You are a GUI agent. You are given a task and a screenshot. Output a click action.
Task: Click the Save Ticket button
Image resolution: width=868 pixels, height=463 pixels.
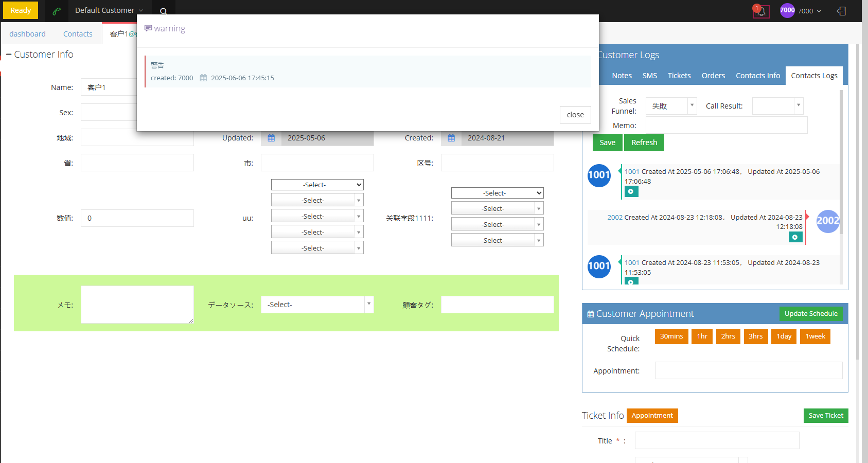click(x=826, y=416)
